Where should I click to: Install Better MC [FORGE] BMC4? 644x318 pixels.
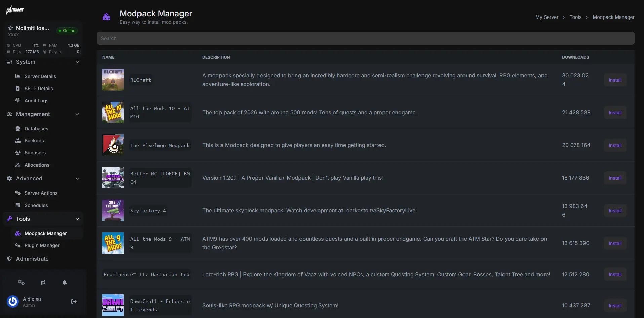click(x=615, y=178)
